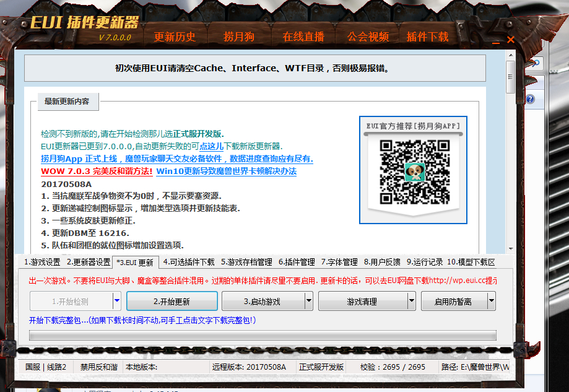Open the 点这儿 download link

click(211, 146)
